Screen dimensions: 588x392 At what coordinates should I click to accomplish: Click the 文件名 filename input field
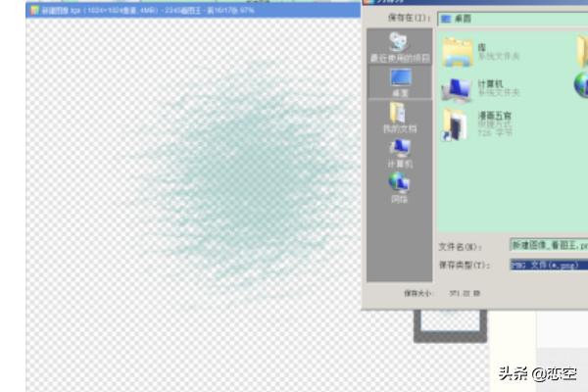(x=549, y=245)
